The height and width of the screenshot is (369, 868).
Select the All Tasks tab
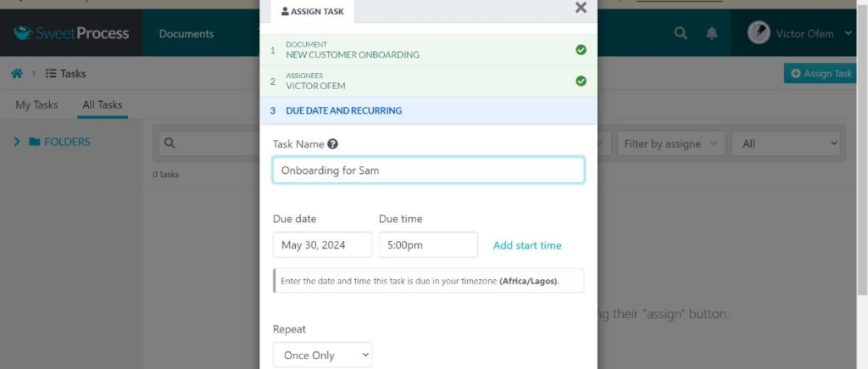(102, 105)
